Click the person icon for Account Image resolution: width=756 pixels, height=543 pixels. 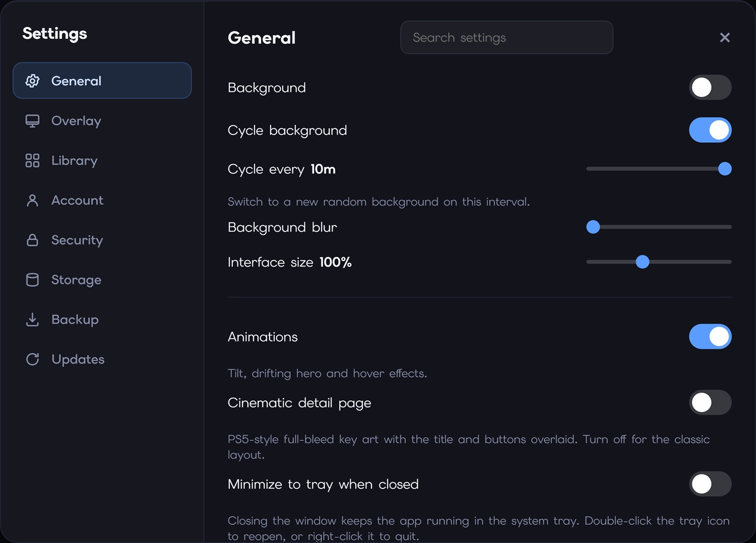pos(32,200)
